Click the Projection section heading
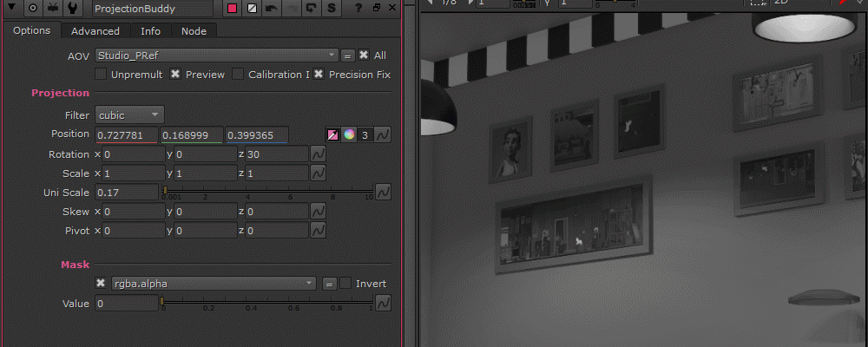The image size is (868, 347). [x=61, y=93]
